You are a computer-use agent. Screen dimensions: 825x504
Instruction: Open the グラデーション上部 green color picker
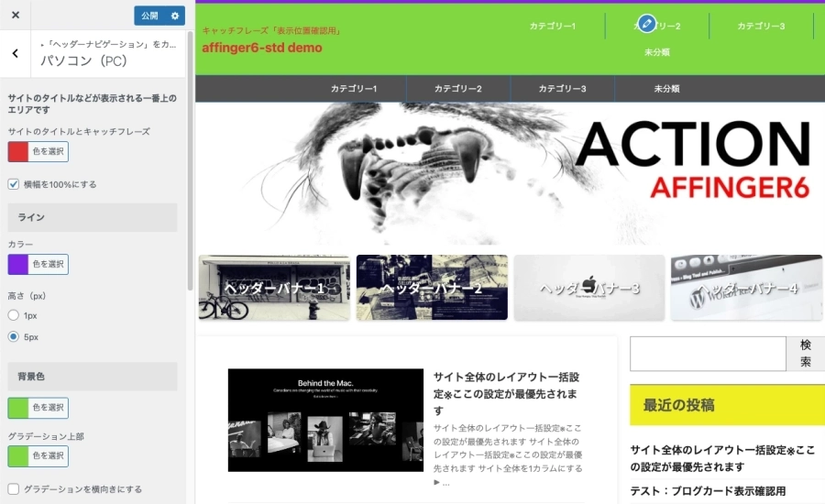(18, 456)
